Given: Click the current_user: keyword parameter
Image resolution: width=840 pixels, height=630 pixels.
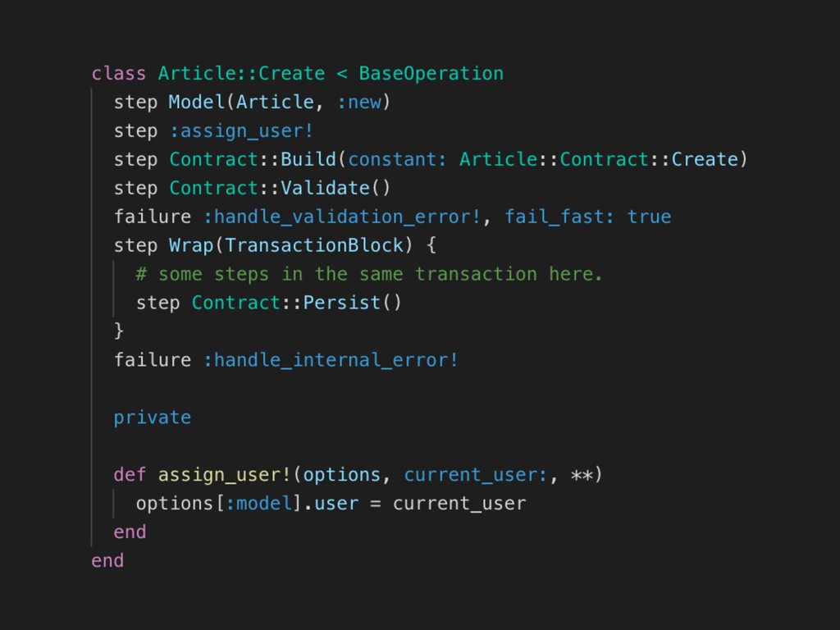Looking at the screenshot, I should tap(475, 475).
